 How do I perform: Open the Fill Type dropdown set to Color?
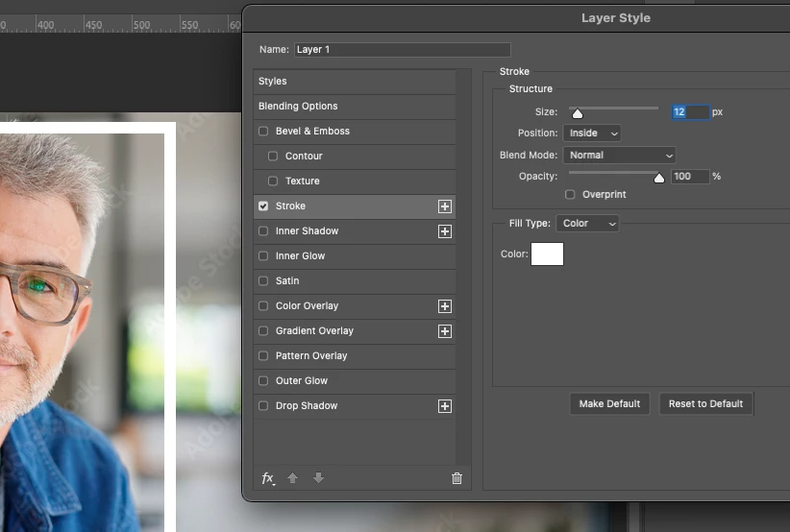pos(587,223)
